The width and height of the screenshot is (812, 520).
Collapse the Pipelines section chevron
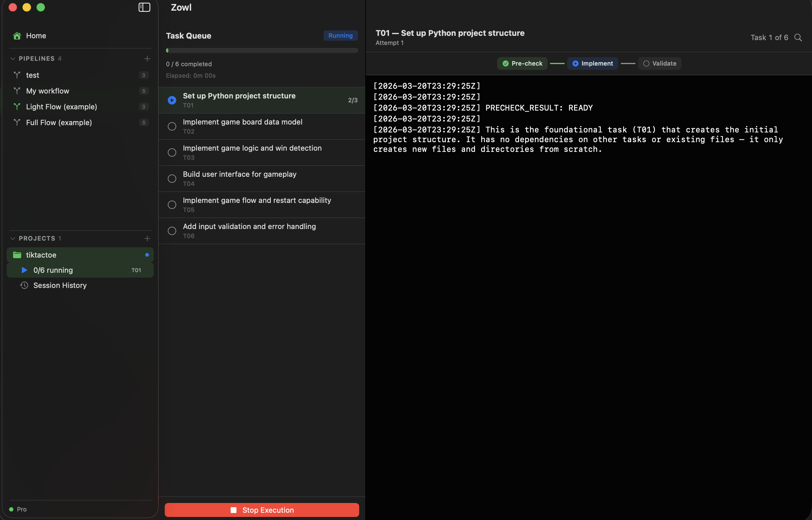click(x=13, y=59)
